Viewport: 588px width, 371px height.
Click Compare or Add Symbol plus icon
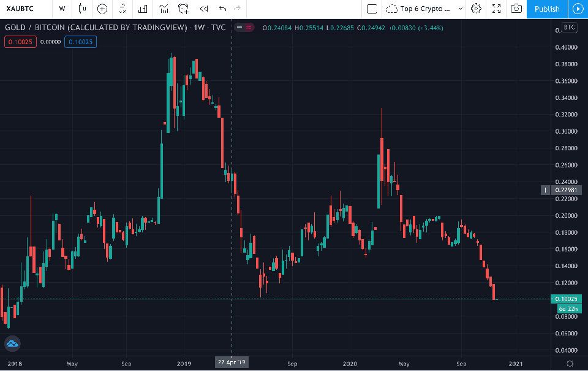coord(102,9)
